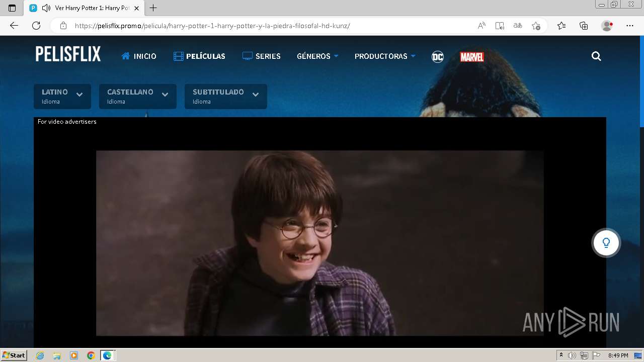Open Tab actions menu icon

[x=12, y=8]
